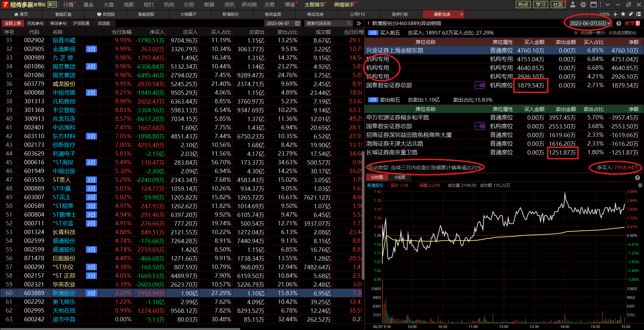Image resolution: width=644 pixels, height=330 pixels.
Task: Click the chart settings gear icon
Action: (x=640, y=185)
